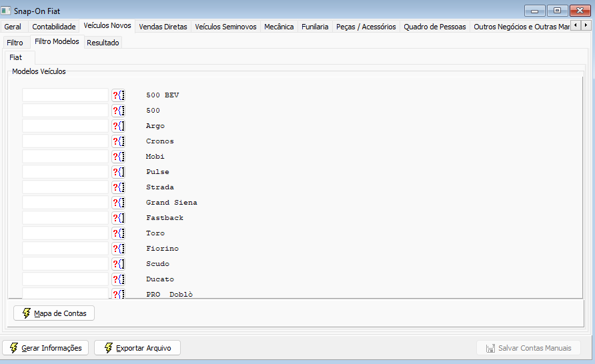This screenshot has height=364, width=595.
Task: Click the Snap-On Fiat title bar app icon
Action: (6, 11)
